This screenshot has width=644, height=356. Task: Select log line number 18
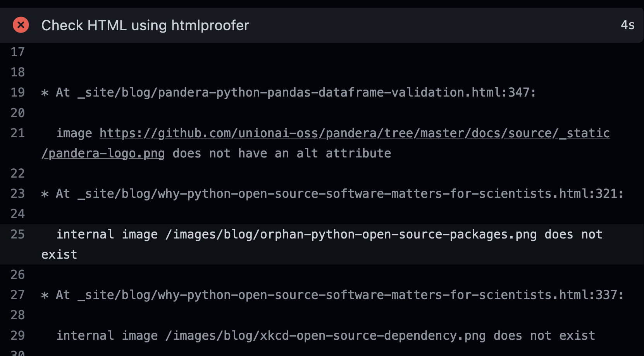pyautogui.click(x=17, y=72)
